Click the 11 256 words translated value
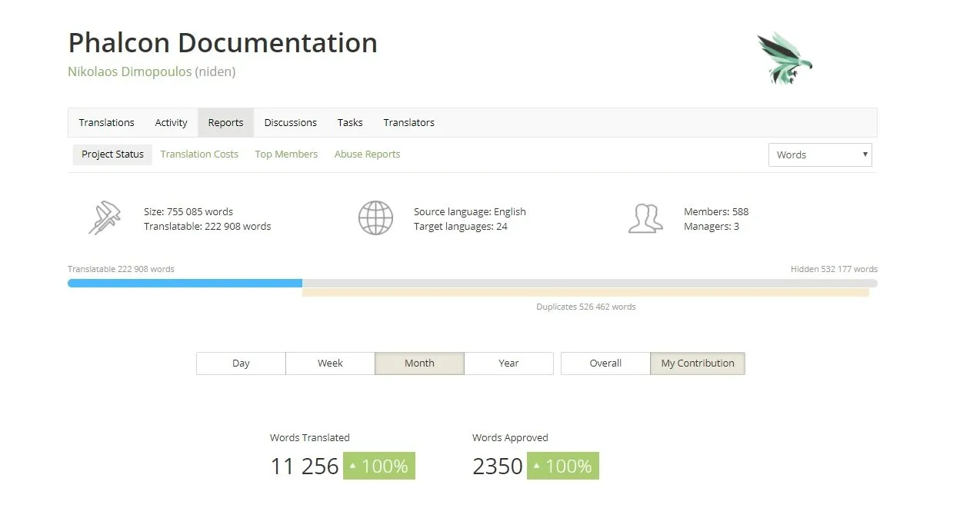Screen dimensions: 980x508 point(305,466)
